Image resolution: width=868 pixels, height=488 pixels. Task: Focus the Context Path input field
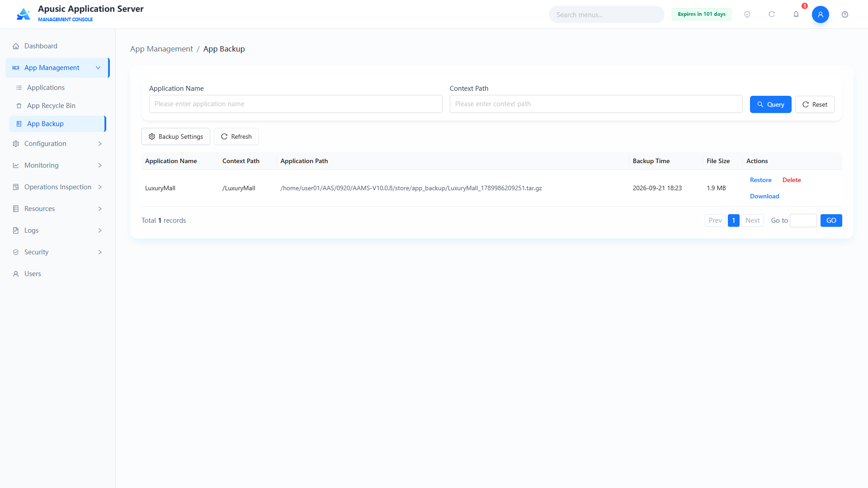tap(596, 104)
